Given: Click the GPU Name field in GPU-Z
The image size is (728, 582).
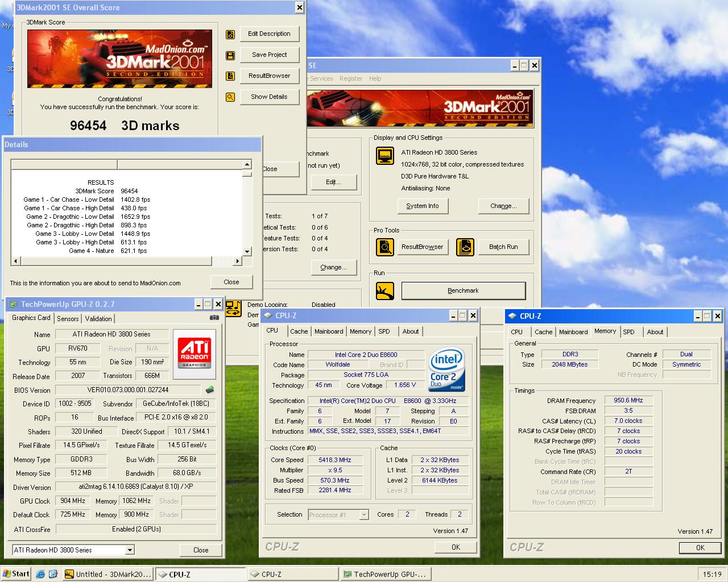Looking at the screenshot, I should coord(111,334).
